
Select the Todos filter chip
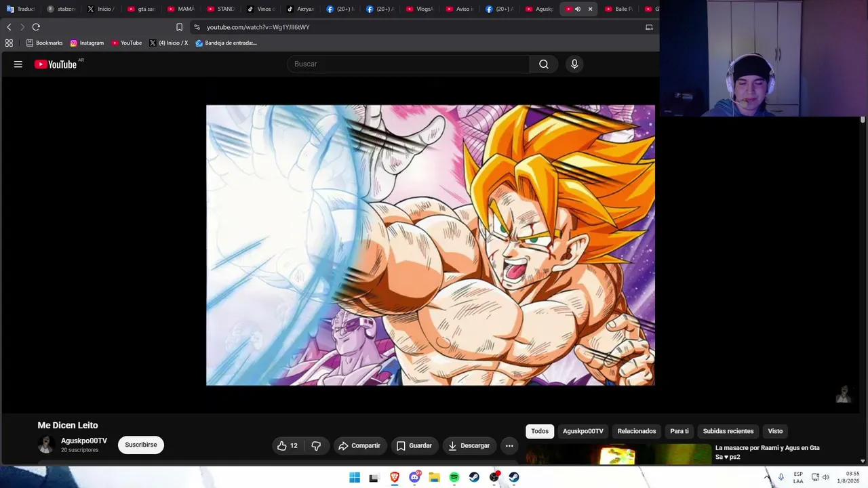(540, 431)
